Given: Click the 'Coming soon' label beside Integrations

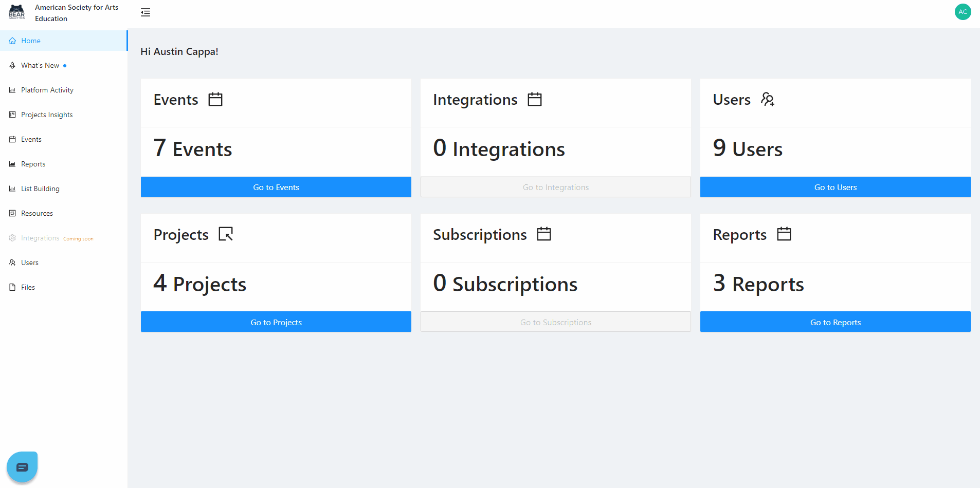Looking at the screenshot, I should 78,239.
